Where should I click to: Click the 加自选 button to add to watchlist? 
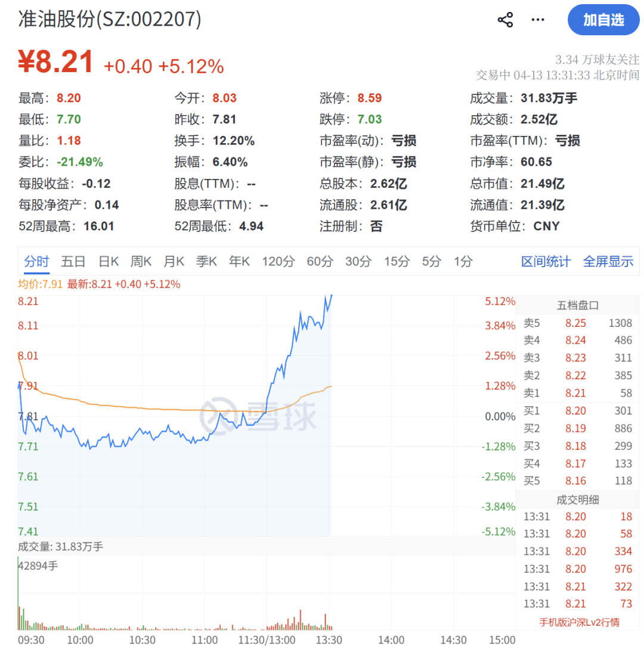click(603, 20)
